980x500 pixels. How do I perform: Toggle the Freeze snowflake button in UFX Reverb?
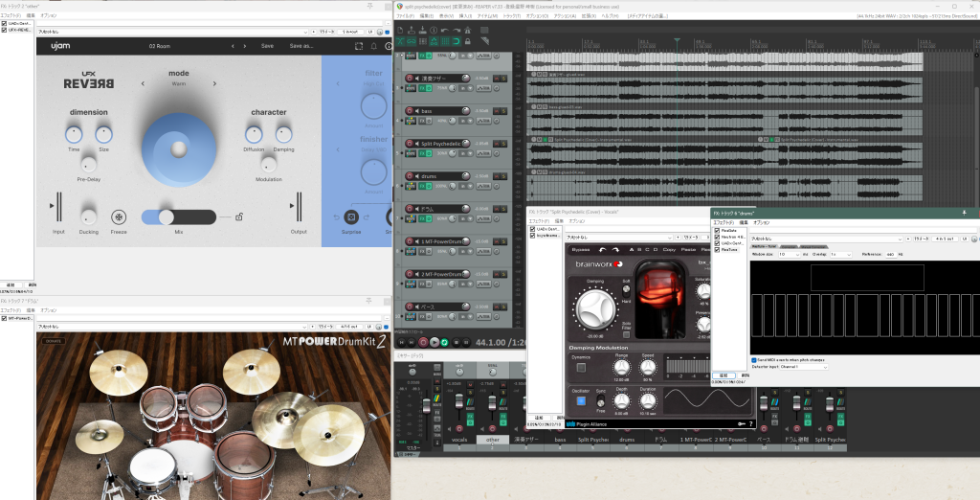(120, 216)
